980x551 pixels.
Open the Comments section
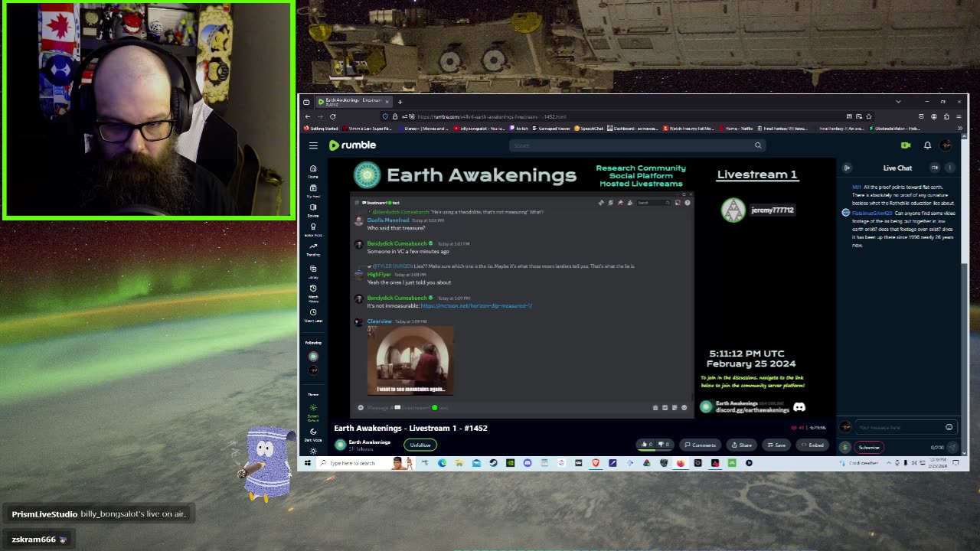point(701,445)
